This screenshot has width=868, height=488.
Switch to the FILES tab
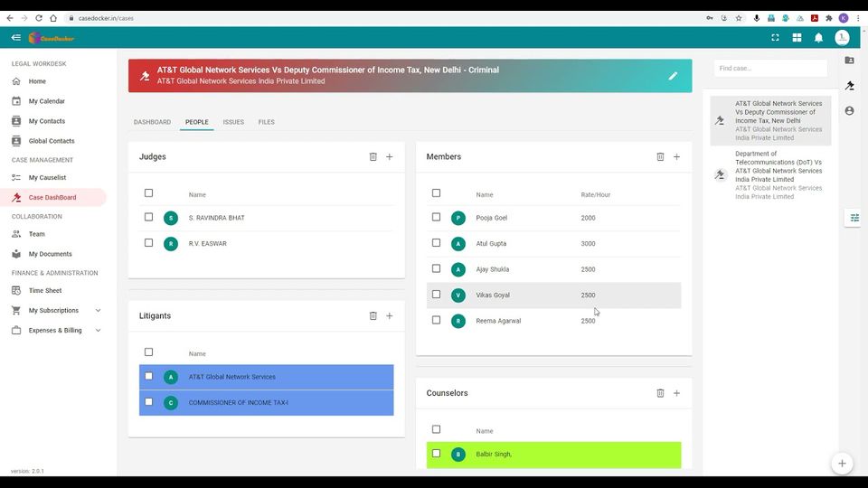pyautogui.click(x=266, y=122)
